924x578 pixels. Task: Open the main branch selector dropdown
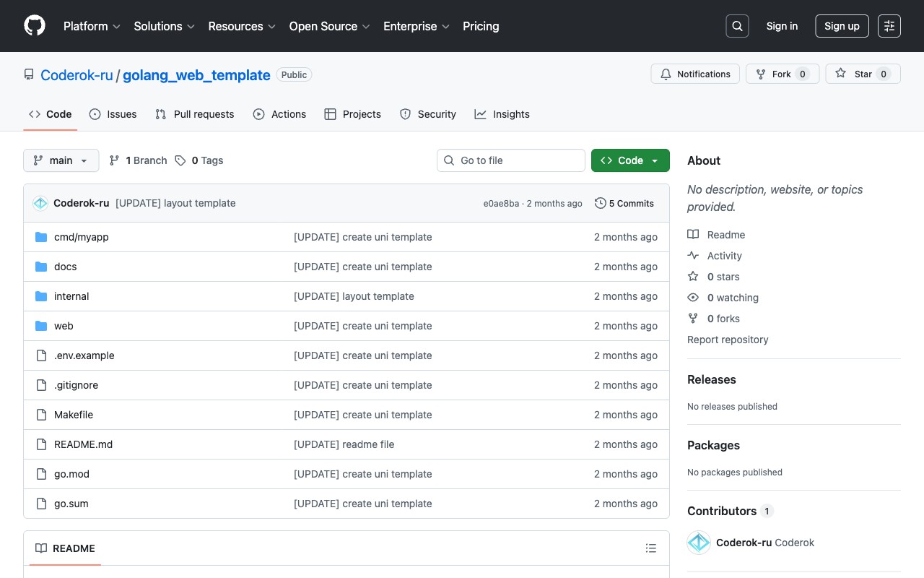tap(61, 160)
